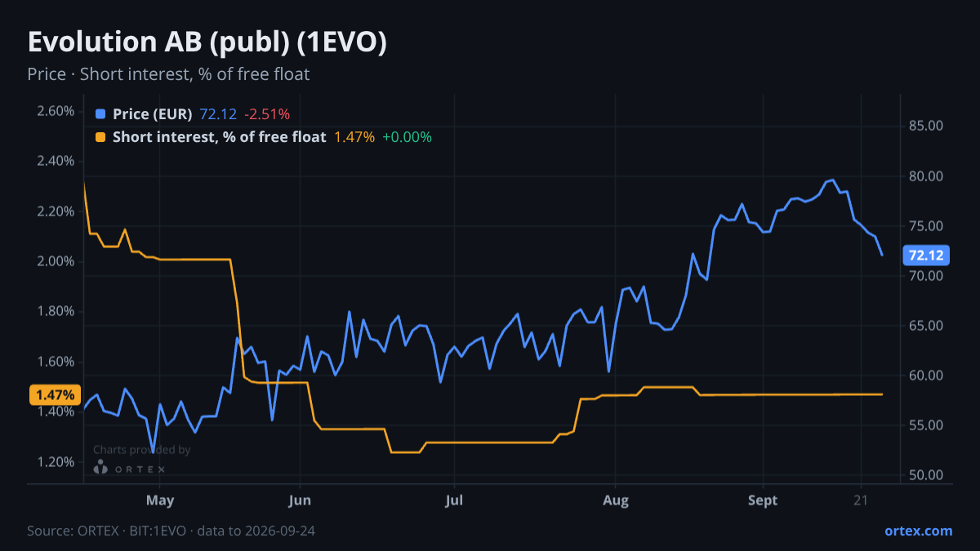Select the Price (EUR) legend label

point(153,114)
